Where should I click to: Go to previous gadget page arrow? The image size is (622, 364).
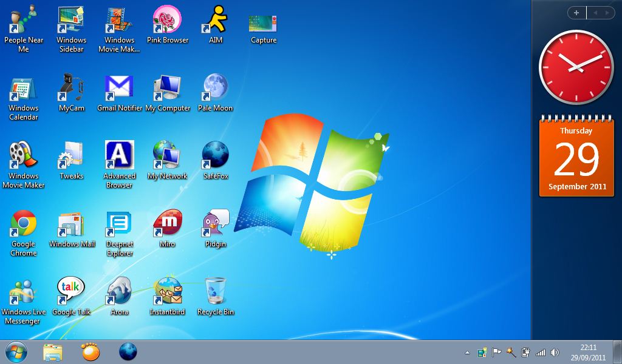(x=596, y=12)
